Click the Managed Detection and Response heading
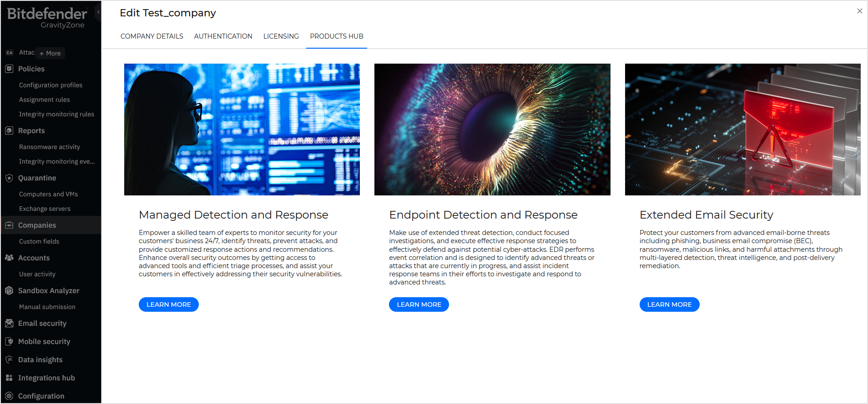This screenshot has width=868, height=404. point(233,215)
